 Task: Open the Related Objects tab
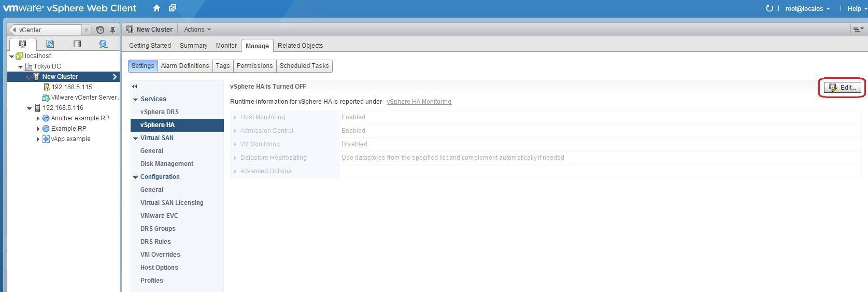300,46
